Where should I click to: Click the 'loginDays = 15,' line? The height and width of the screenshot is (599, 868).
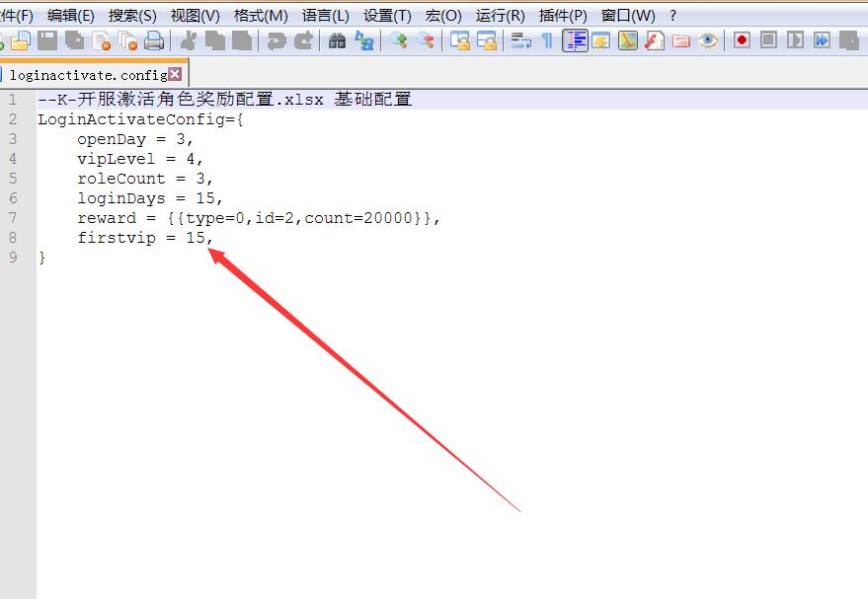click(149, 198)
